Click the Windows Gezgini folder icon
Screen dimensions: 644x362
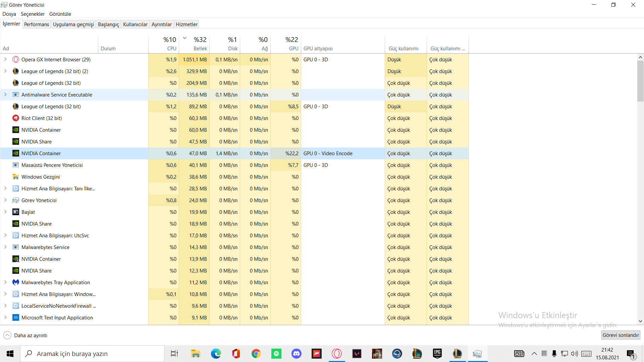16,177
